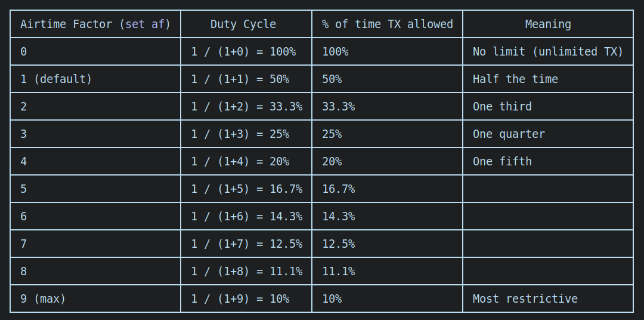The width and height of the screenshot is (644, 320).
Task: Select the '1 / (1+2) = 33.3%' cell
Action: (x=246, y=107)
